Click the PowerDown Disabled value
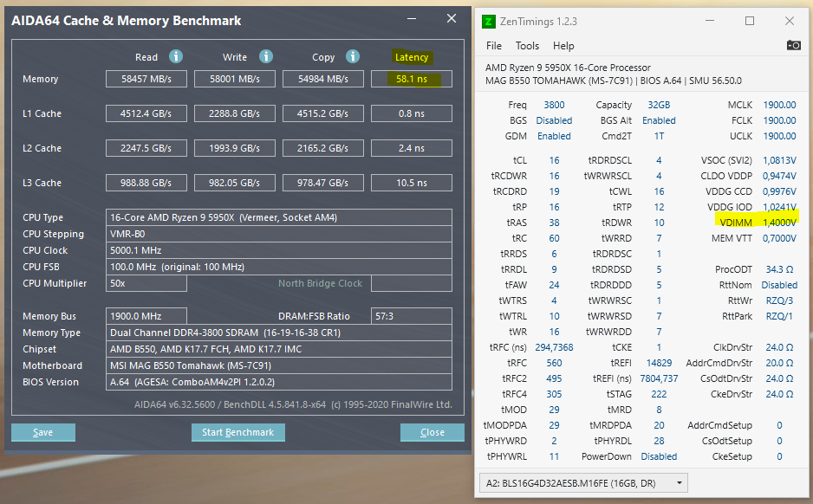 (659, 456)
